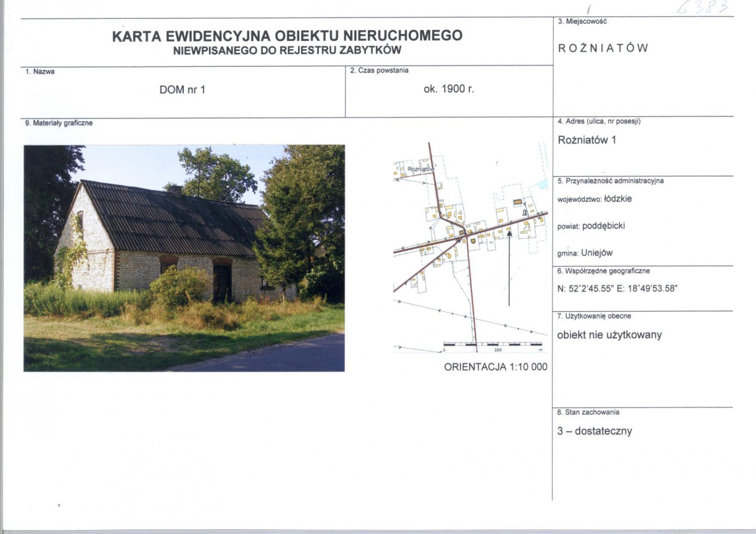This screenshot has width=756, height=534.
Task: Open the orientation map of Rożniatów
Action: point(471,247)
